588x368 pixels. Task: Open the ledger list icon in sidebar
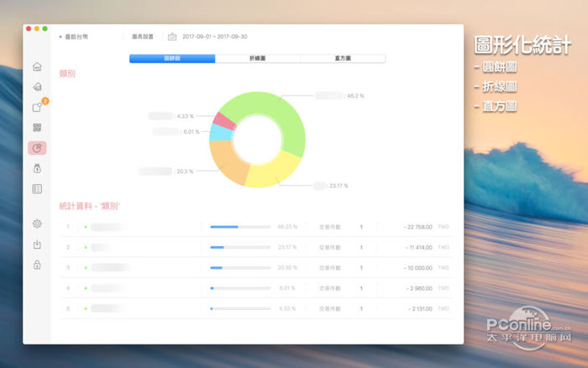coord(37,189)
